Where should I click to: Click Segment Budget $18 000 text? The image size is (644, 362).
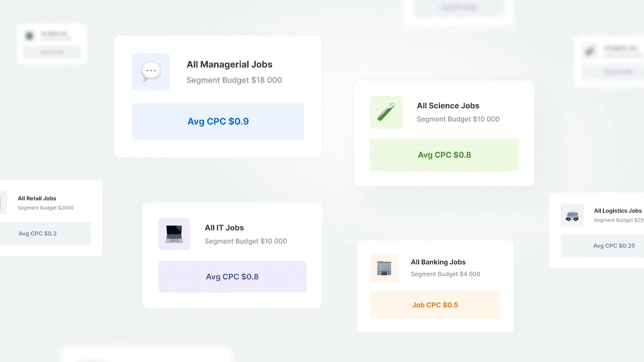click(x=234, y=80)
